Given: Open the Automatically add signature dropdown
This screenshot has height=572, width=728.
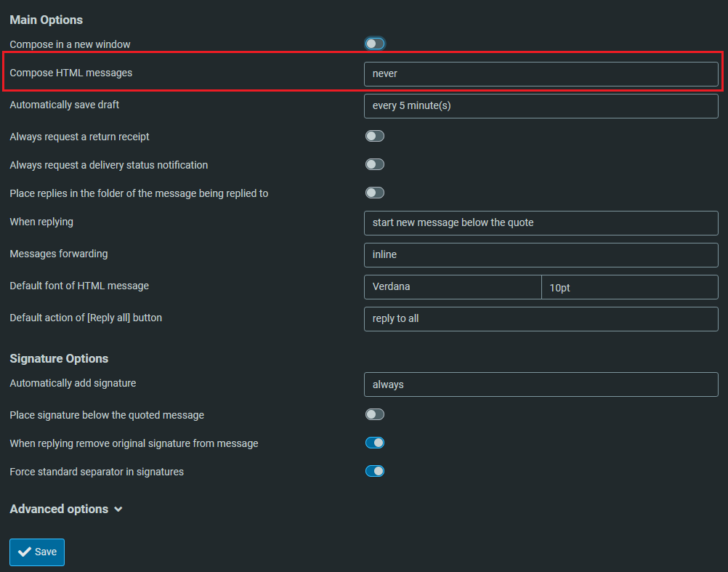Looking at the screenshot, I should pyautogui.click(x=541, y=384).
